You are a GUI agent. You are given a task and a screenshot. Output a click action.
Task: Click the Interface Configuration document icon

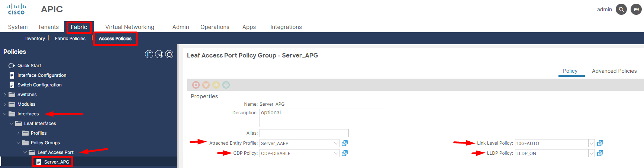pos(12,75)
